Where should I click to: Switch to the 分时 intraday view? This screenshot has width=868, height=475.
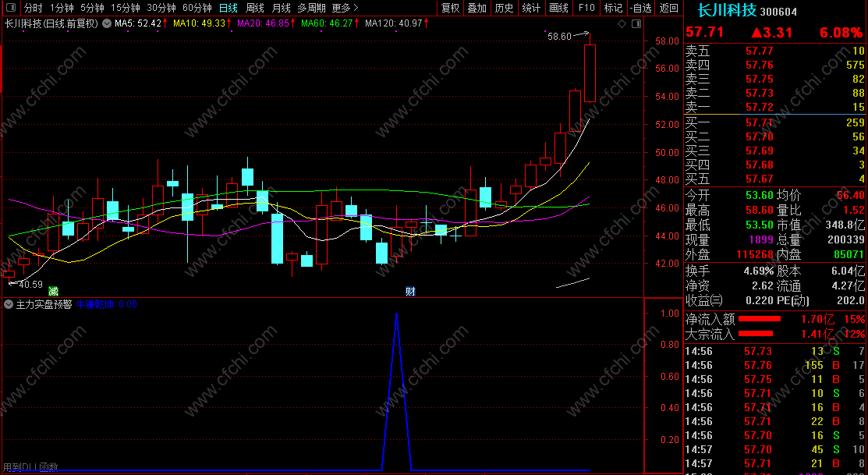tap(34, 8)
